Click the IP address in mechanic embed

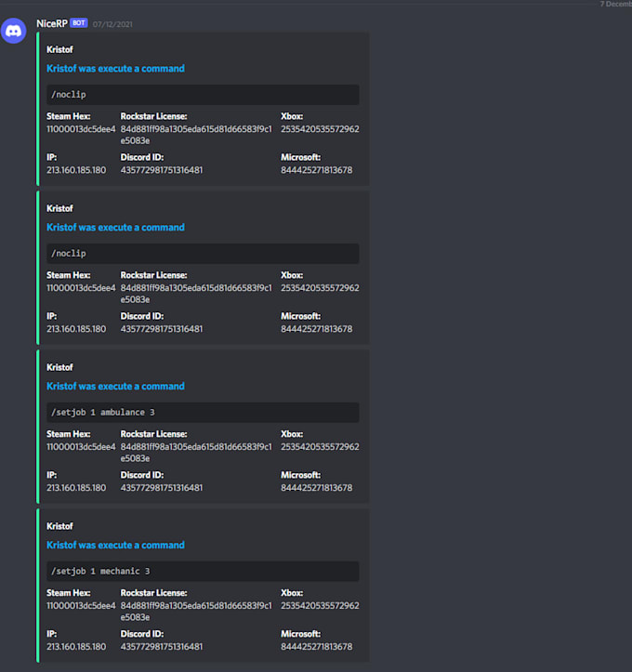76,647
